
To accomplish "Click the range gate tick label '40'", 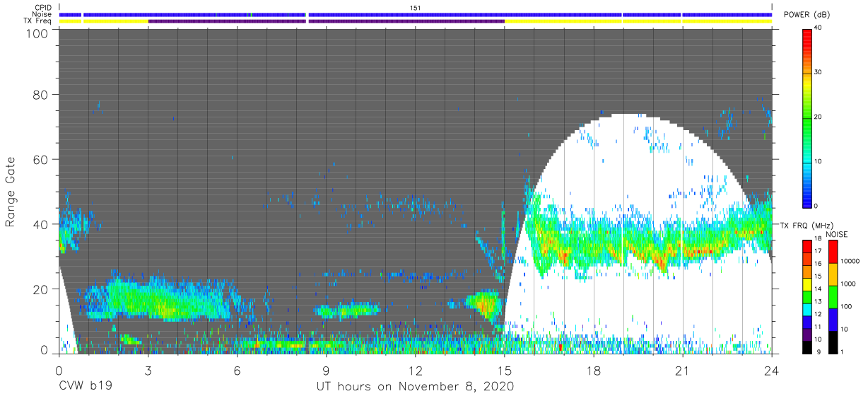I will click(x=41, y=224).
